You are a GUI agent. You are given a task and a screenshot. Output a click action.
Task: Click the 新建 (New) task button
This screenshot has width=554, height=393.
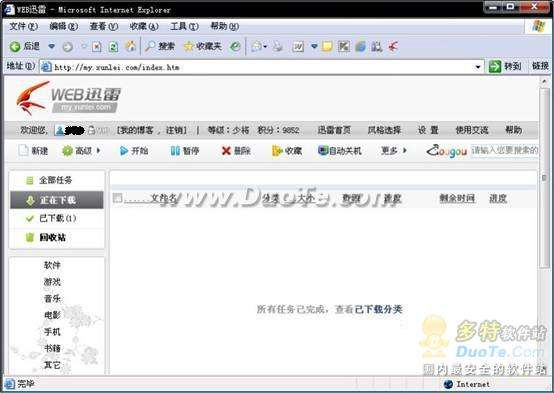point(33,151)
